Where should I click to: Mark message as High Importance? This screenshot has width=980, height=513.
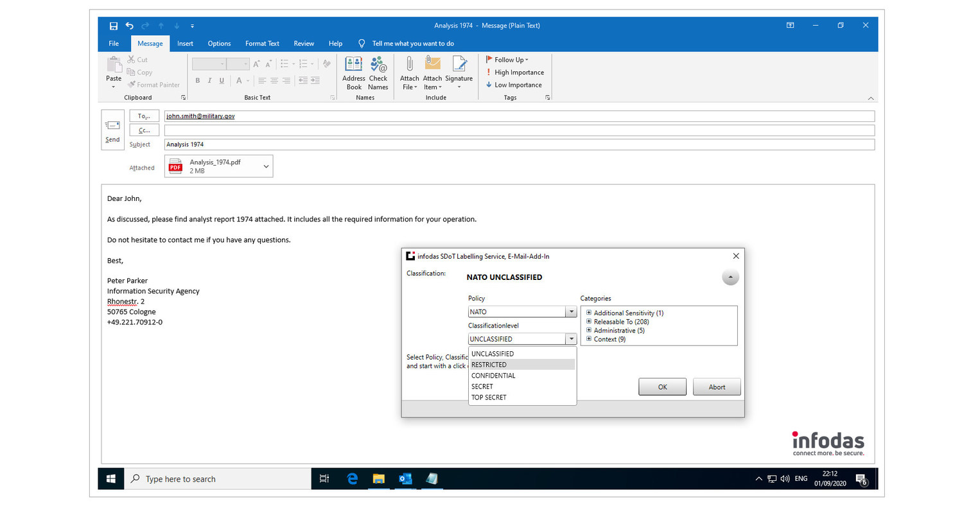point(515,73)
